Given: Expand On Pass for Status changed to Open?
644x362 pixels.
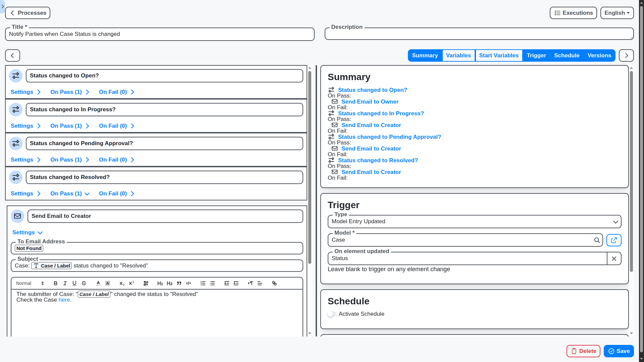Looking at the screenshot, I should 70,92.
